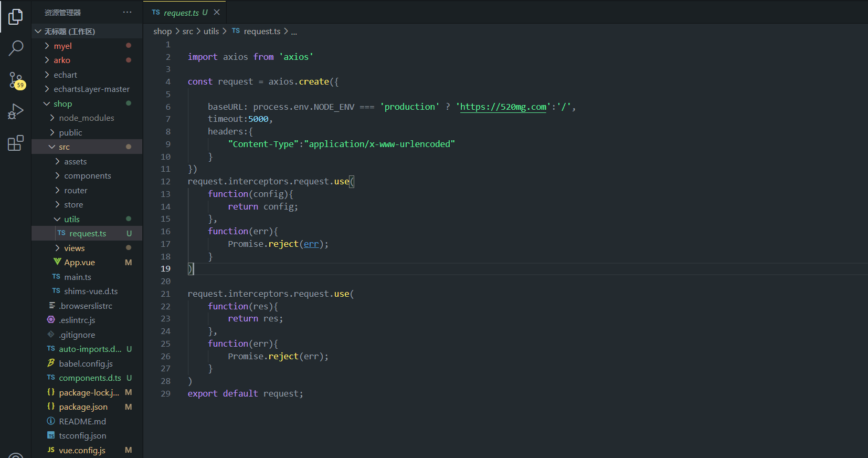This screenshot has height=458, width=868.
Task: Expand the node_modules folder
Action: click(x=87, y=118)
